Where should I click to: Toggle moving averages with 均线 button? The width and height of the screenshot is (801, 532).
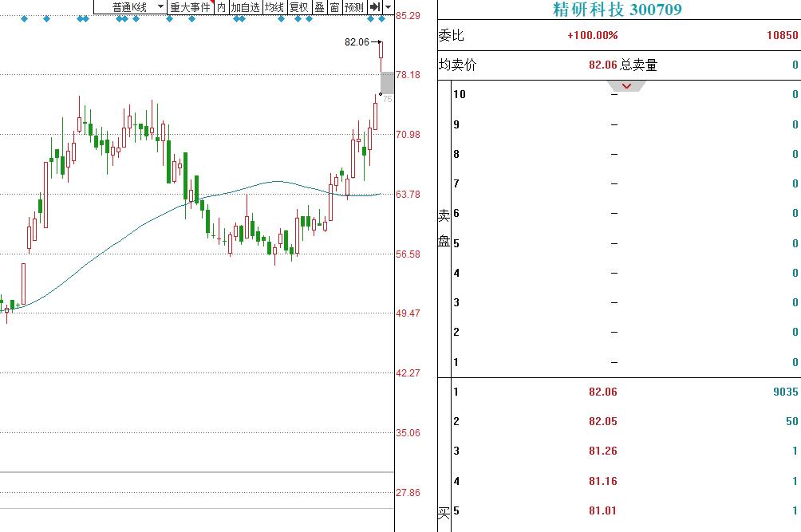[274, 7]
